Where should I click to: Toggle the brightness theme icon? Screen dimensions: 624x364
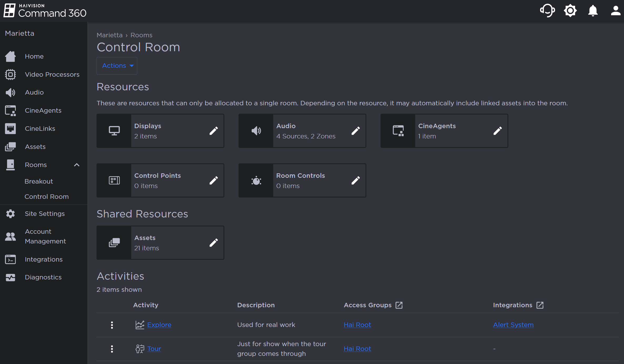(x=570, y=11)
